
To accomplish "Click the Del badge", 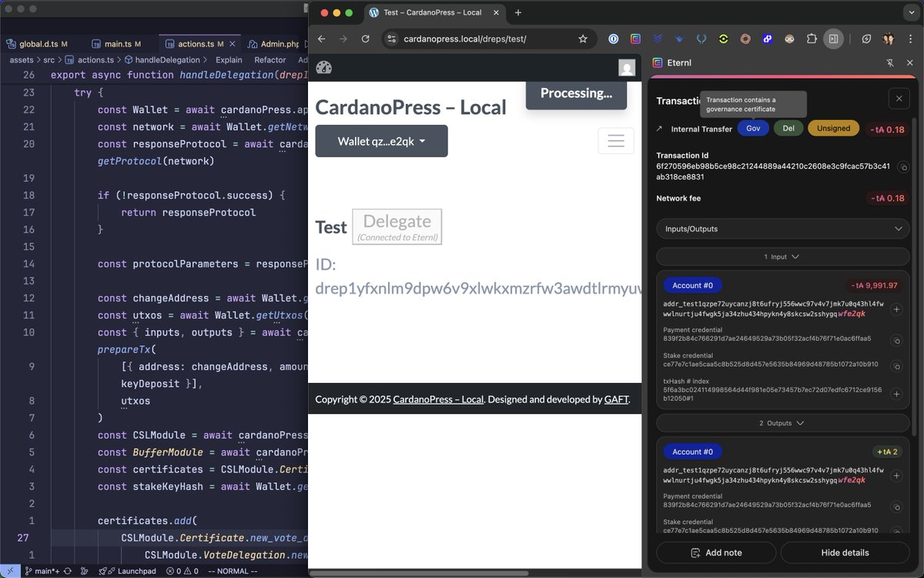I will click(788, 129).
